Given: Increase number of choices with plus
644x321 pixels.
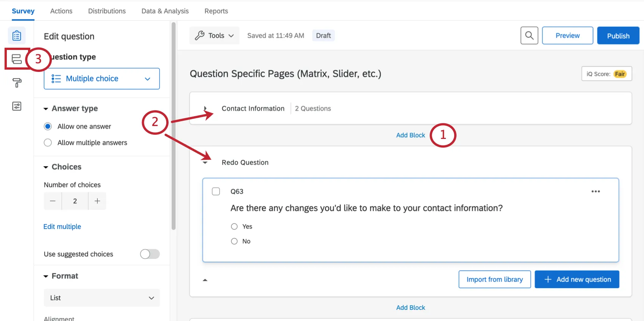Looking at the screenshot, I should pyautogui.click(x=97, y=201).
